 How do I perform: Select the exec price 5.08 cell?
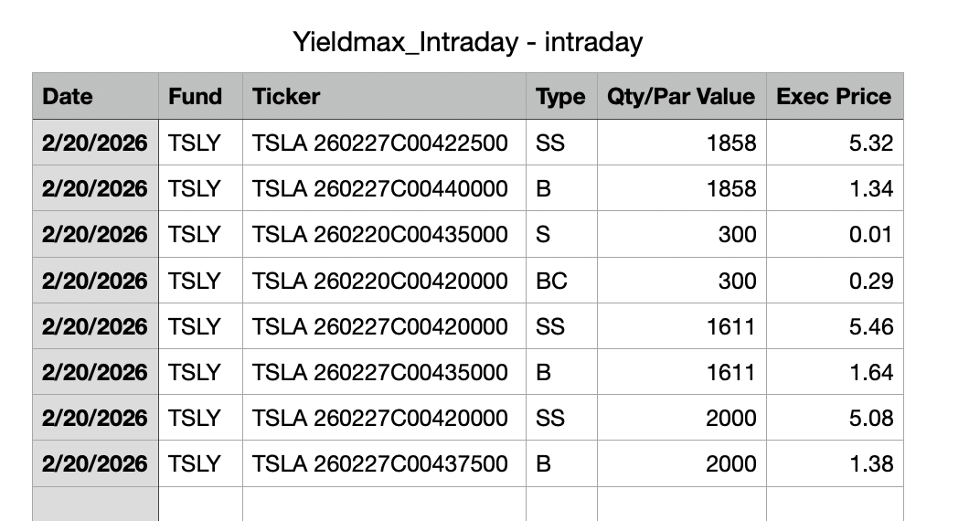tap(835, 418)
